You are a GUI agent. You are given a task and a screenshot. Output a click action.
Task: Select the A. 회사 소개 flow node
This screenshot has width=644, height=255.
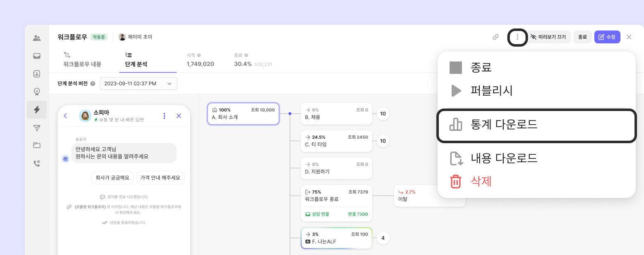tap(243, 113)
